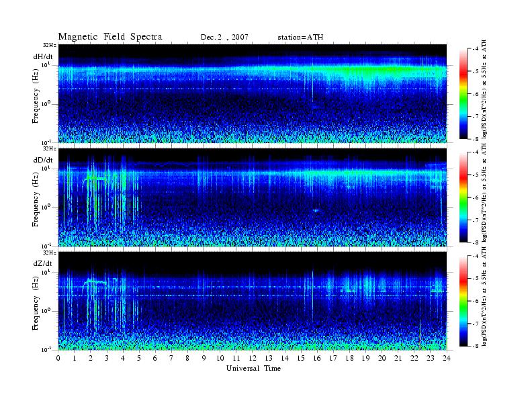Image resolution: width=532 pixels, height=411 pixels.
Task: Click the hour 17 tick label
Action: click(333, 358)
